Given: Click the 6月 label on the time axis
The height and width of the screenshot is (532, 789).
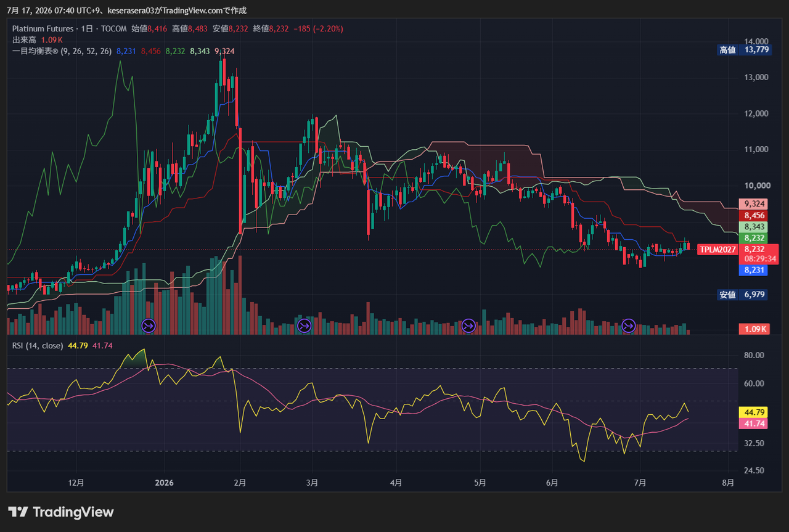Looking at the screenshot, I should click(552, 483).
